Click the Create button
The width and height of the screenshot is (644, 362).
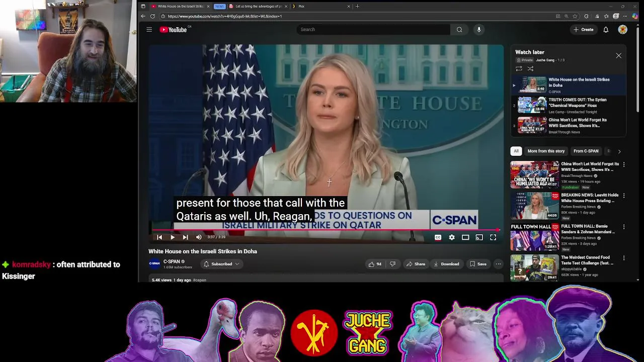[584, 30]
